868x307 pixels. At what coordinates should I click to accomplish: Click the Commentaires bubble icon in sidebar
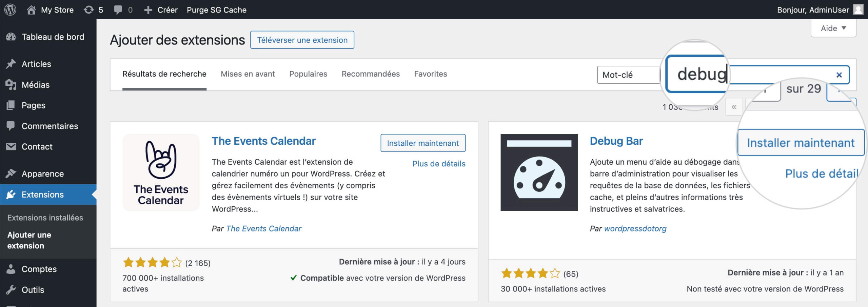tap(11, 126)
